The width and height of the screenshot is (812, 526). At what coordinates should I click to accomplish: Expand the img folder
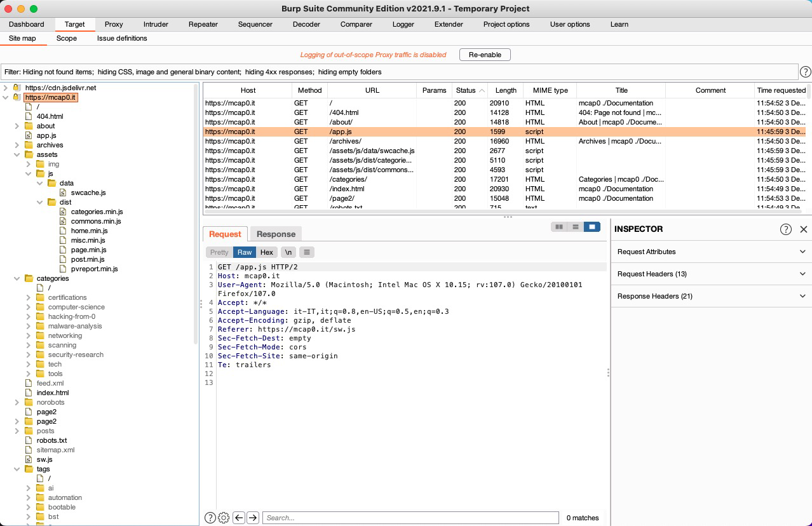click(29, 164)
